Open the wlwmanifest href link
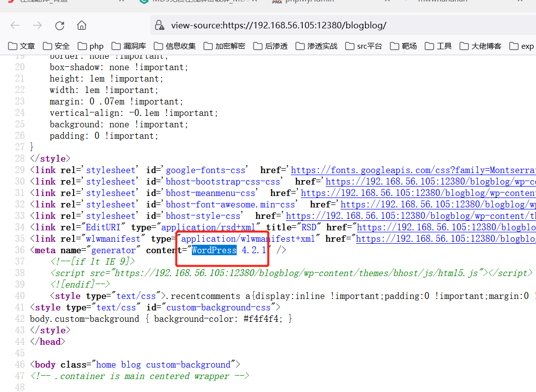 pyautogui.click(x=446, y=239)
